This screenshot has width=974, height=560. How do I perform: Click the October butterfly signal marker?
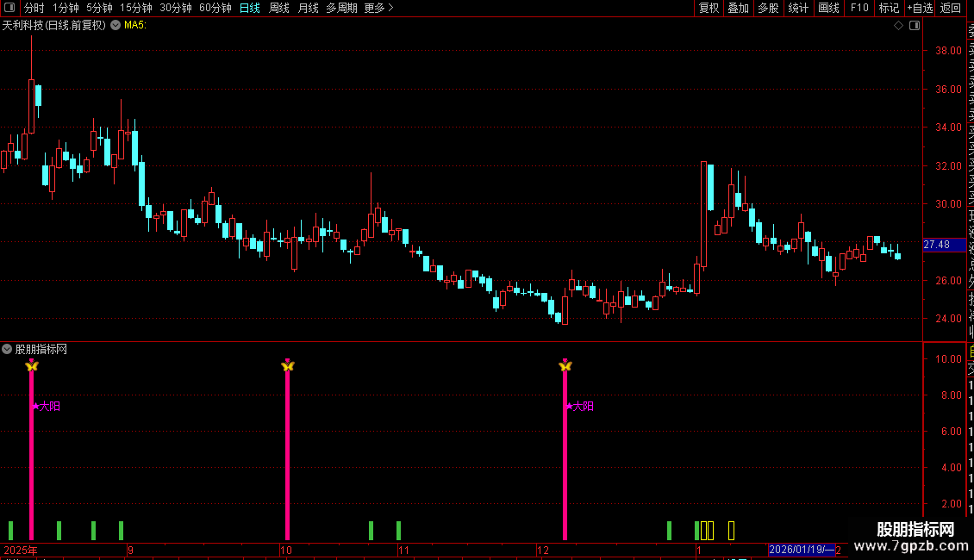(287, 365)
